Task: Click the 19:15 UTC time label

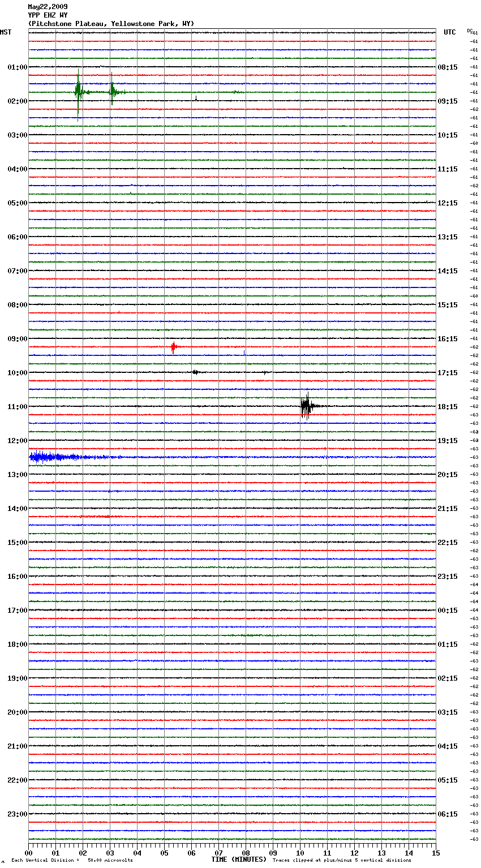Action: click(x=448, y=441)
